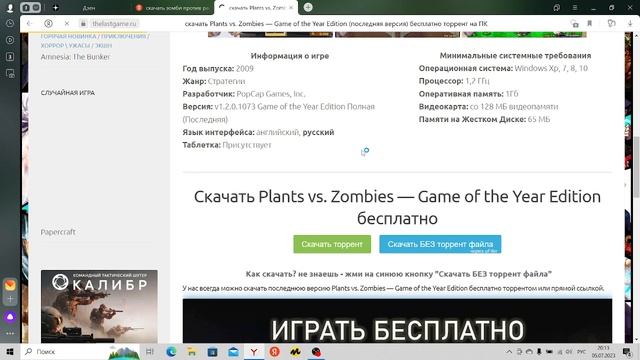Screen dimensions: 640x360
Task: Open the tab groups panel button
Action: coord(31,7)
